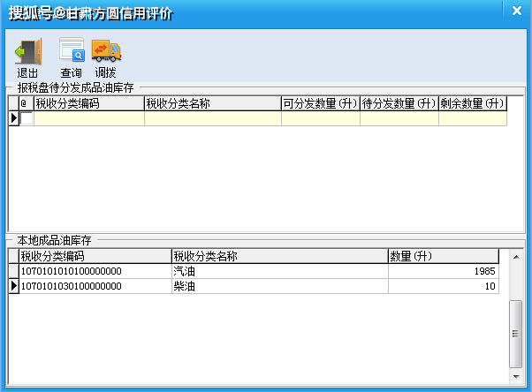Click the 剩余数量(升) column header
532x392 pixels.
473,103
